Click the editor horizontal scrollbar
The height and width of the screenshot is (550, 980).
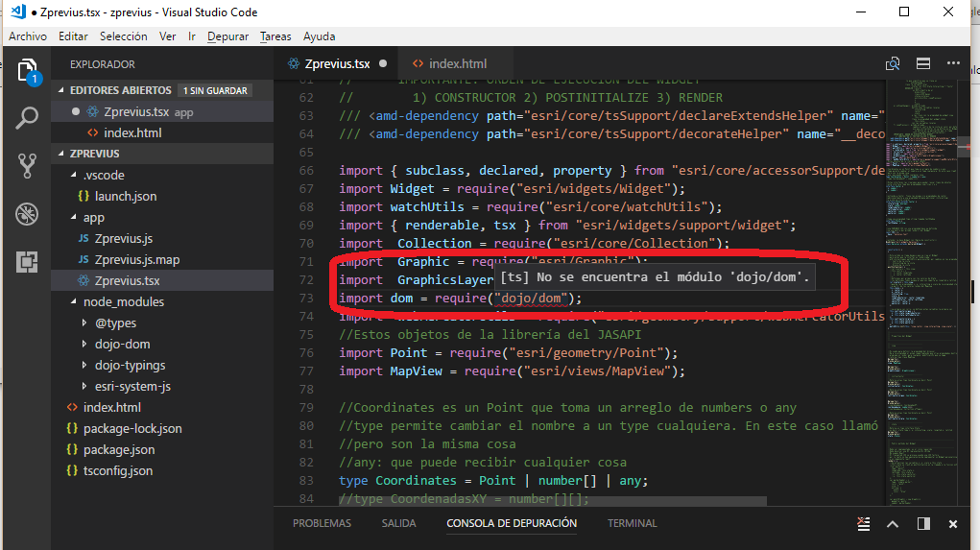tap(553, 501)
